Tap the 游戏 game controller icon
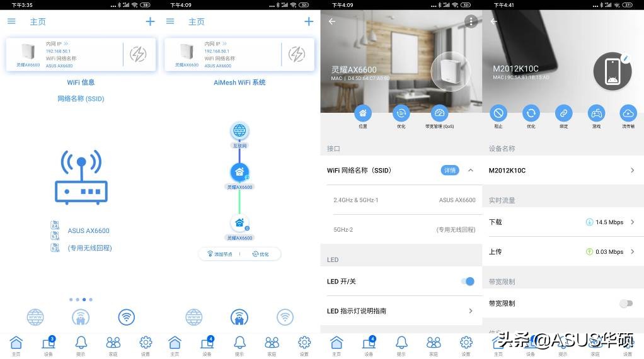The height and width of the screenshot is (359, 644). (x=596, y=113)
